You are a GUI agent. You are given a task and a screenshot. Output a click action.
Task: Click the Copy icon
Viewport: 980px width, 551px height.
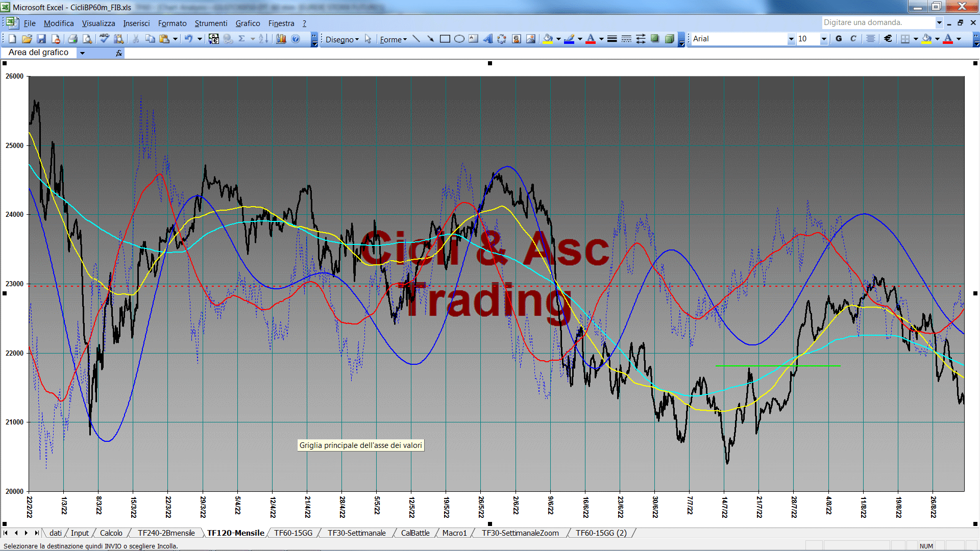tap(150, 39)
